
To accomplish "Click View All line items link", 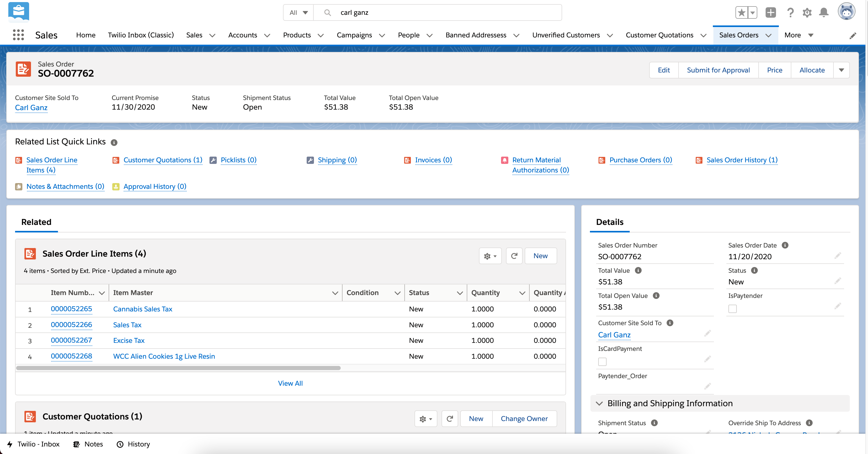I will click(x=290, y=384).
